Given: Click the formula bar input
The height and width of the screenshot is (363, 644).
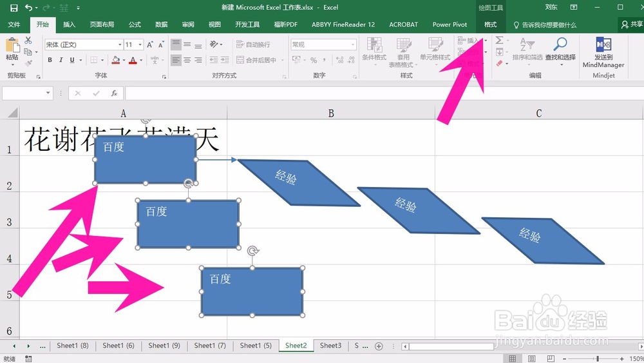Looking at the screenshot, I should [384, 93].
